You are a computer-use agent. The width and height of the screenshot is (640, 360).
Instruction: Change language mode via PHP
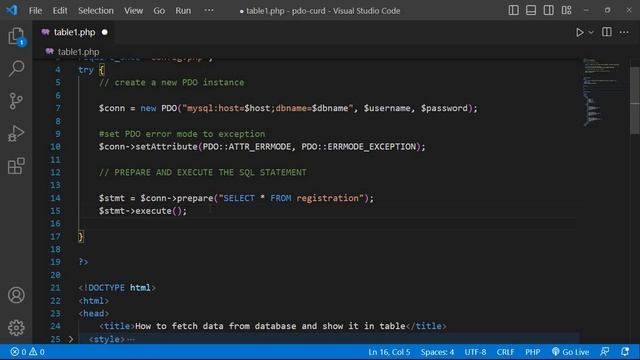(x=533, y=352)
